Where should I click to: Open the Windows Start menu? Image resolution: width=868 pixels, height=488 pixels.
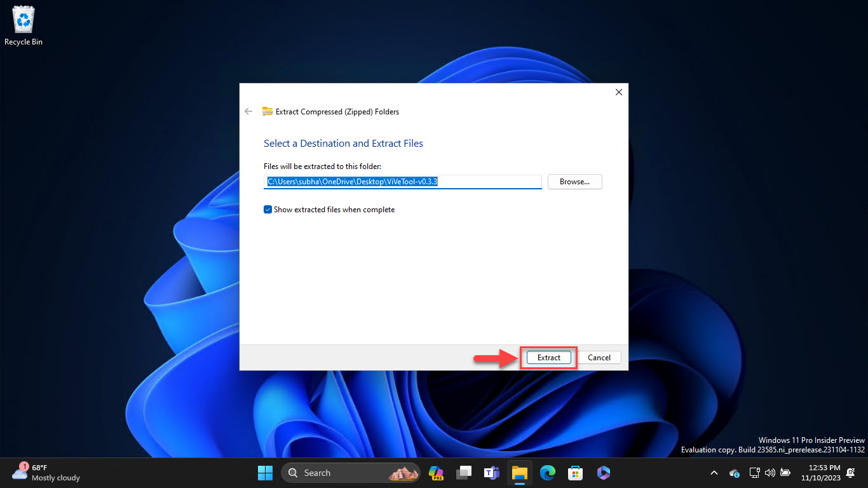coord(265,473)
